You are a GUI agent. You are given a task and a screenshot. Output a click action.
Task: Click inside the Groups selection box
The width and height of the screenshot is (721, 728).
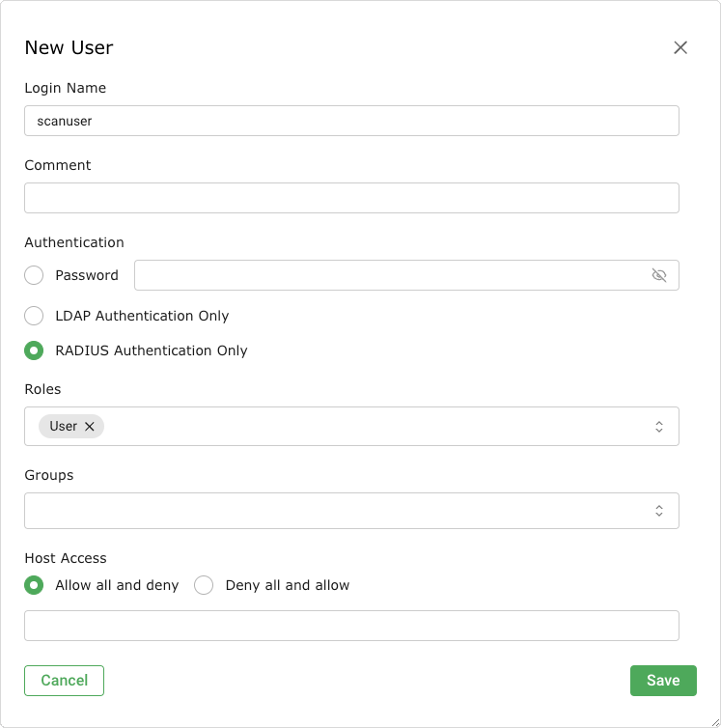point(338,511)
